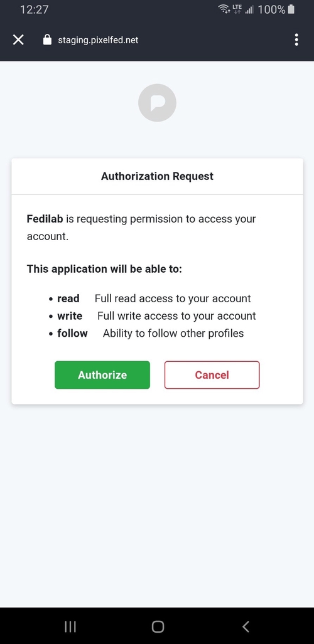Click the red-outlined Cancel button
Viewport: 314px width, 644px height.
(212, 375)
